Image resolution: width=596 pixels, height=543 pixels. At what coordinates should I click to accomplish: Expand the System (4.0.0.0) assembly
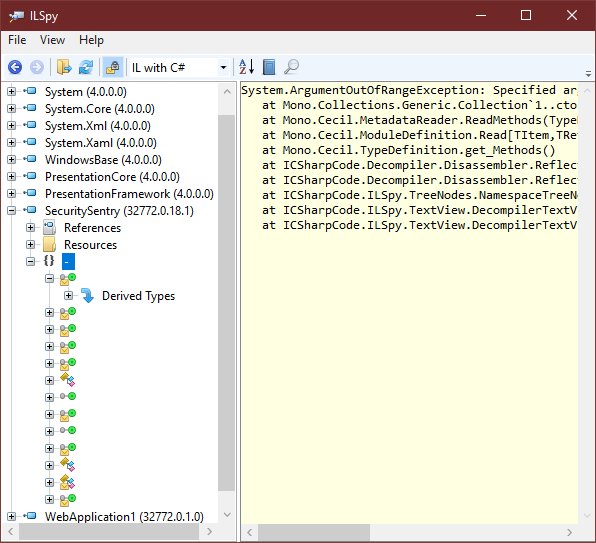(11, 92)
